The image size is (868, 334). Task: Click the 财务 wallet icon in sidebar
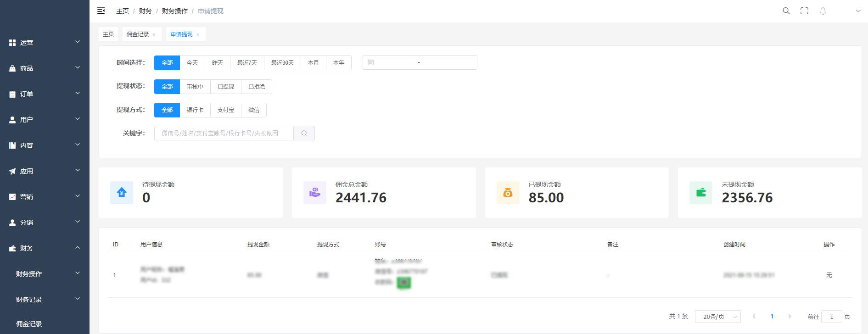click(x=12, y=248)
